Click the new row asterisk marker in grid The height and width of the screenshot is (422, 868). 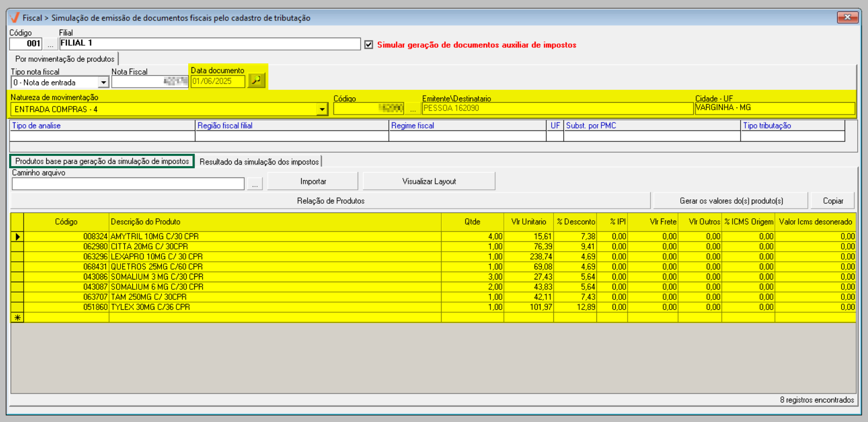tap(17, 318)
